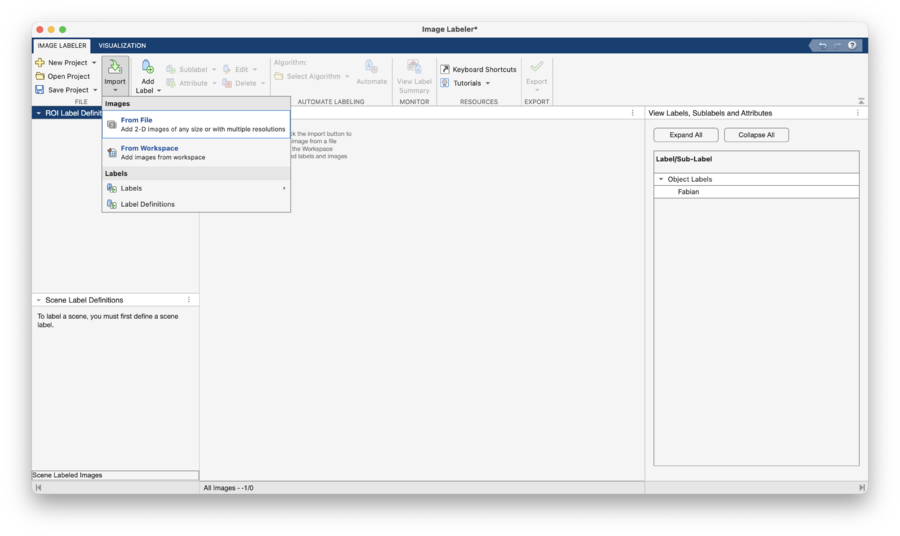Open the Scene Label Definitions panel options menu

[x=188, y=300]
